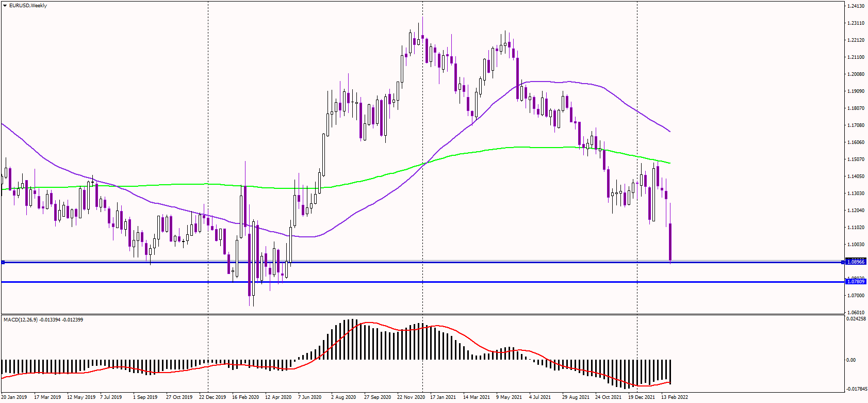Click the 1.11020 price axis label
This screenshot has width=868, height=403.
click(x=856, y=228)
